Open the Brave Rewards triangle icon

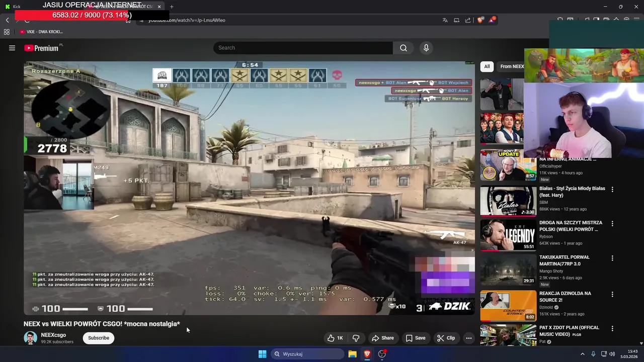click(x=492, y=20)
